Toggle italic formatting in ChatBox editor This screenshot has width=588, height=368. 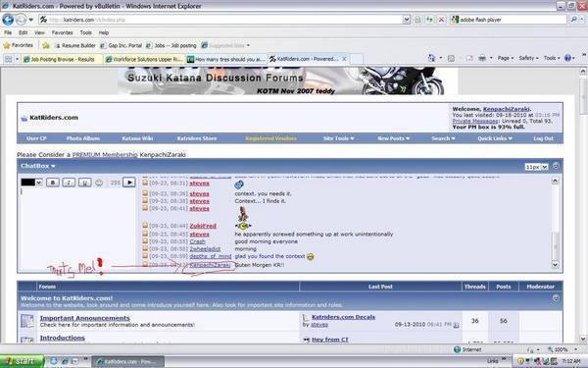tap(69, 183)
